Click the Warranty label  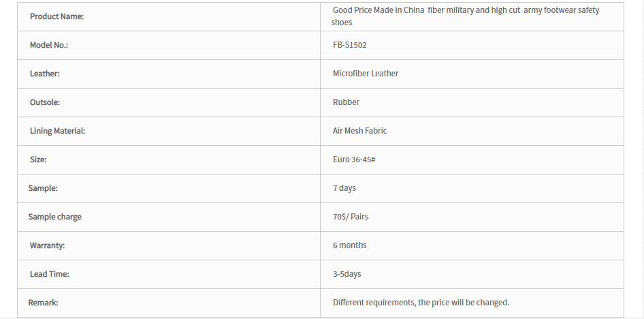[x=47, y=245]
